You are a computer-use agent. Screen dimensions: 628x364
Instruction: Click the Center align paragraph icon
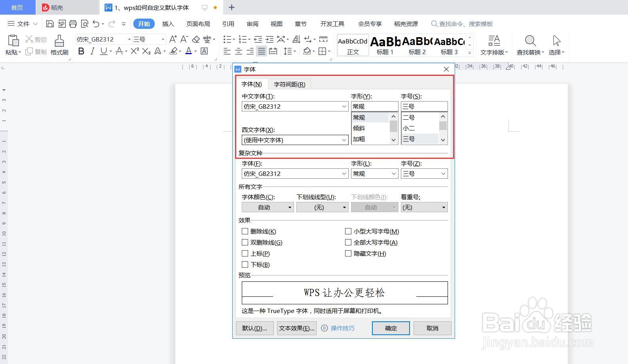239,51
